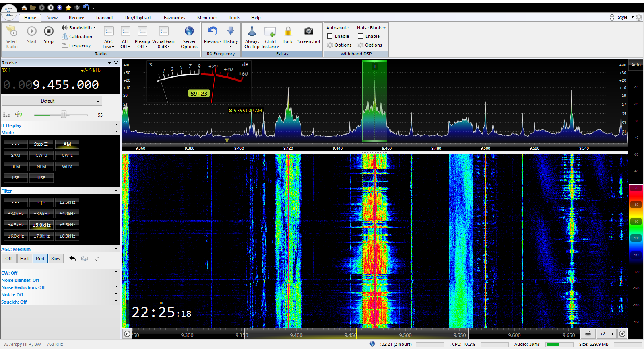The height and width of the screenshot is (349, 644).
Task: Click the Lock padlock icon
Action: tap(288, 31)
